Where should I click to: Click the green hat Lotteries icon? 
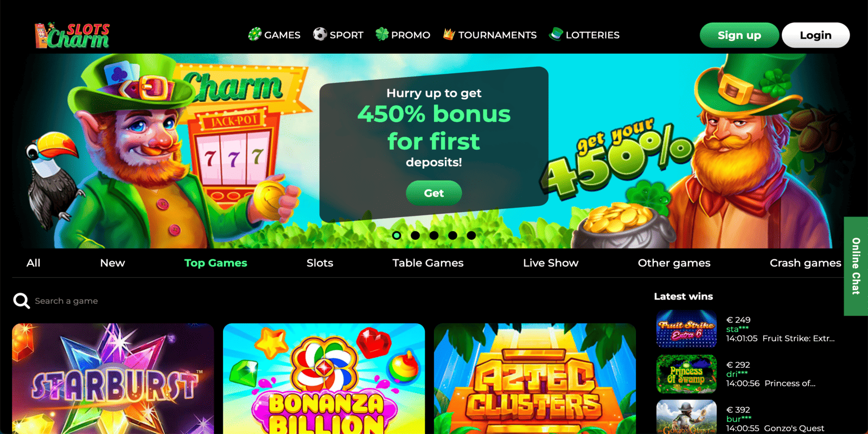(556, 34)
